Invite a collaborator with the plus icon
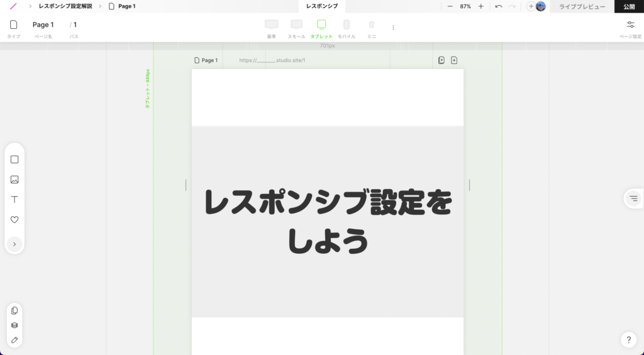 click(x=531, y=6)
